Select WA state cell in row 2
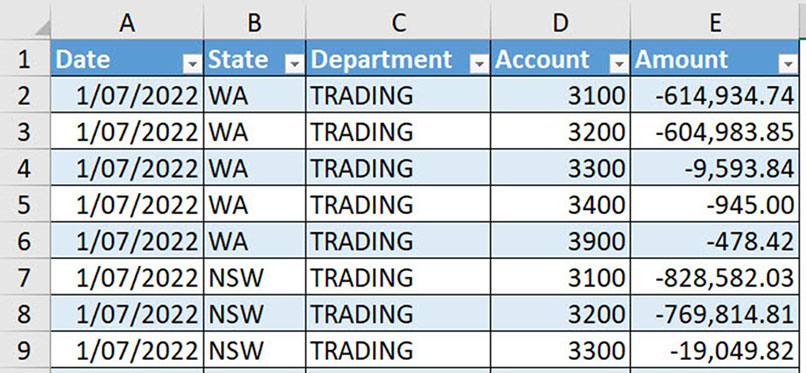 [254, 95]
